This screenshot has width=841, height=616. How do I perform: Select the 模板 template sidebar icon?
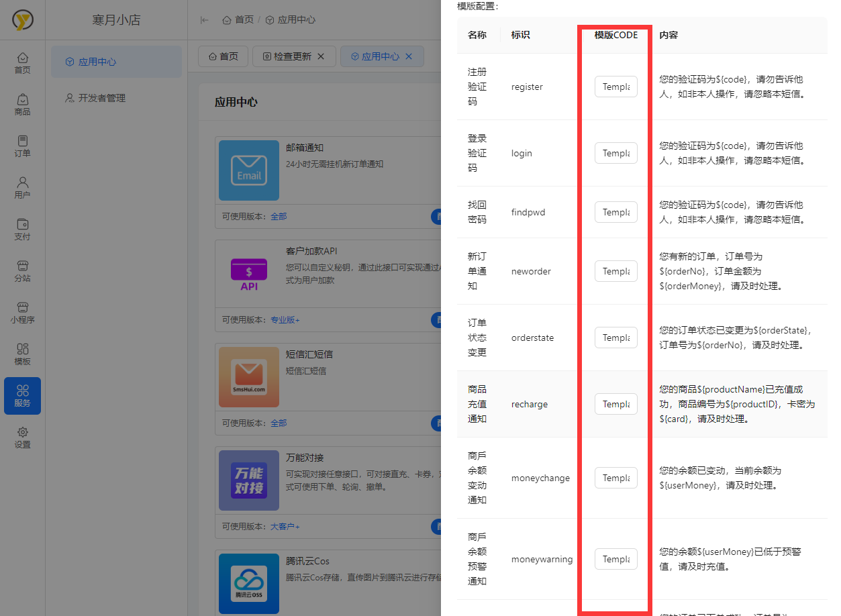click(x=22, y=354)
